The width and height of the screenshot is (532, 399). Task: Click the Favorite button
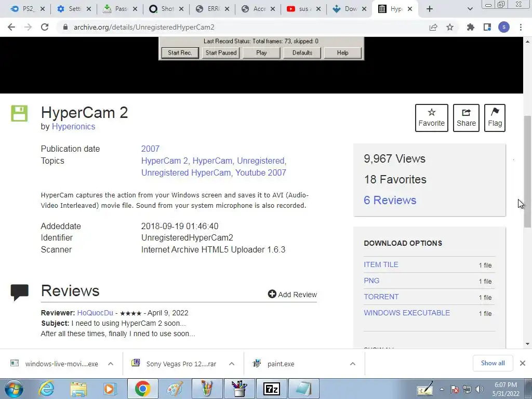coord(432,118)
